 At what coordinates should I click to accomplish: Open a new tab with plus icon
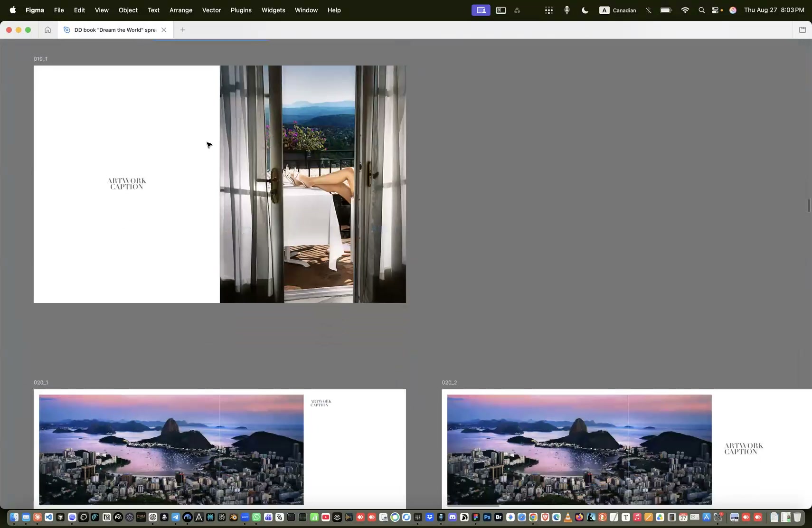(x=183, y=30)
